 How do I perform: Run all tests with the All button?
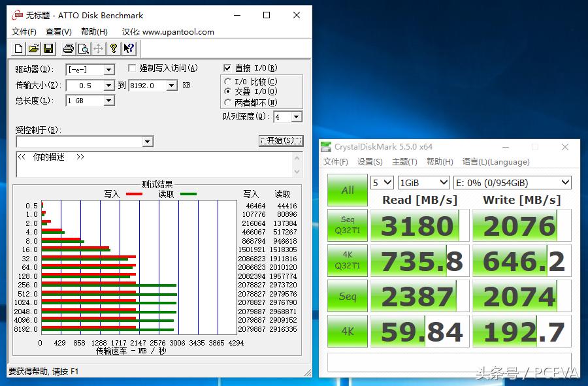pyautogui.click(x=347, y=190)
